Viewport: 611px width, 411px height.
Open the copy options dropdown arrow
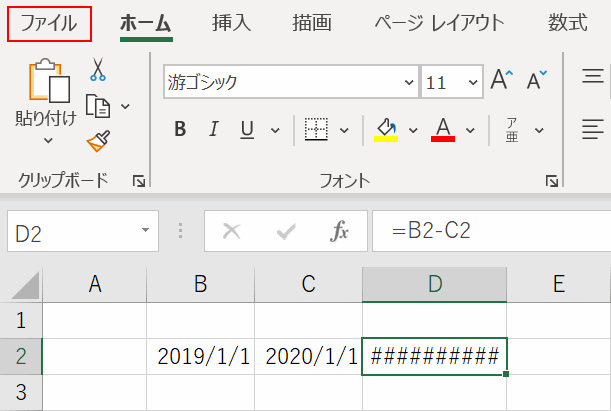tap(125, 106)
